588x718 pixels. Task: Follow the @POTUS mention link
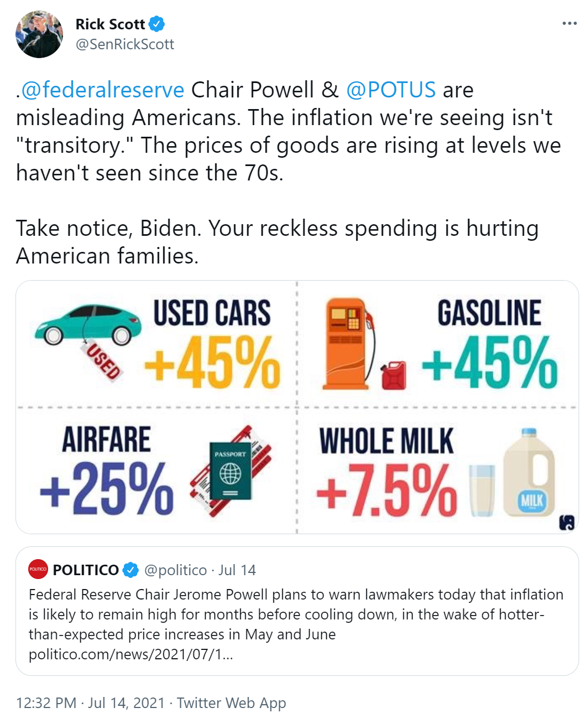point(391,90)
